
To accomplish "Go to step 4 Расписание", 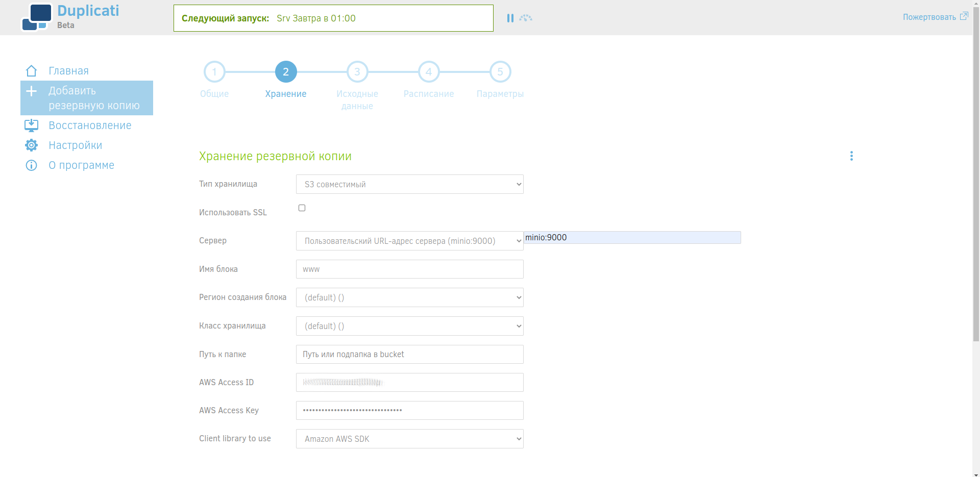I will click(429, 72).
